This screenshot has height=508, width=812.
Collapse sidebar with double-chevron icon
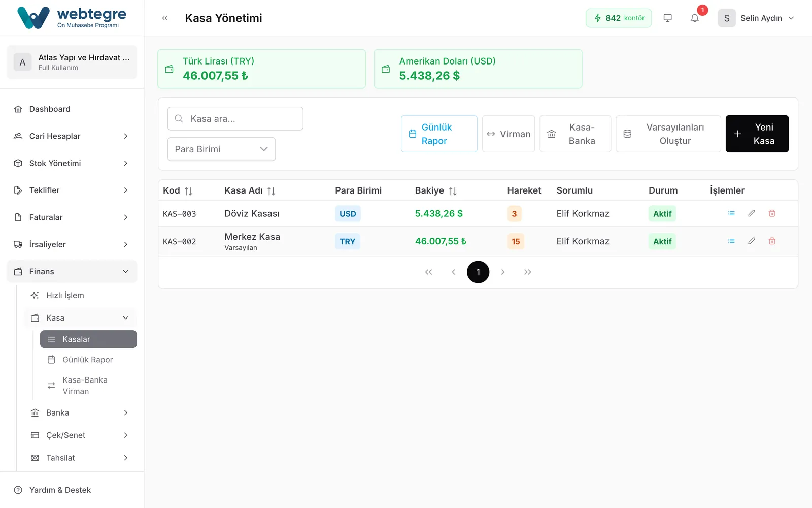coord(164,18)
